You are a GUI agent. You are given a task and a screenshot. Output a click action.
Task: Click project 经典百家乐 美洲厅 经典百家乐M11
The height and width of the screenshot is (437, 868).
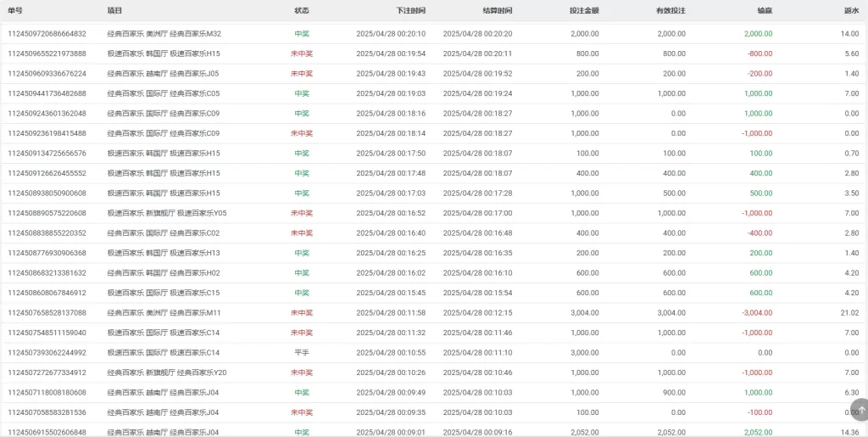(164, 313)
